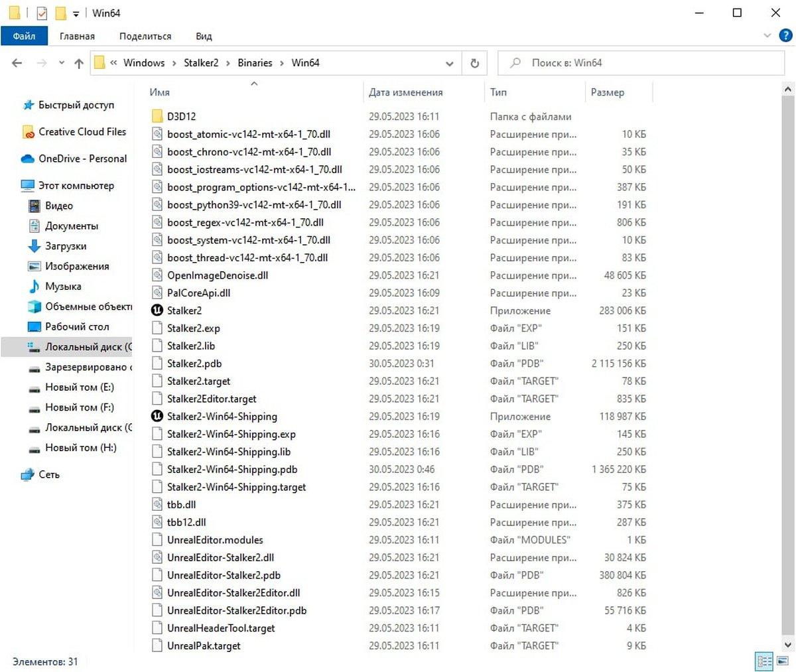Go up one folder level with the up arrow
Screen dimensions: 796x672
coord(79,63)
